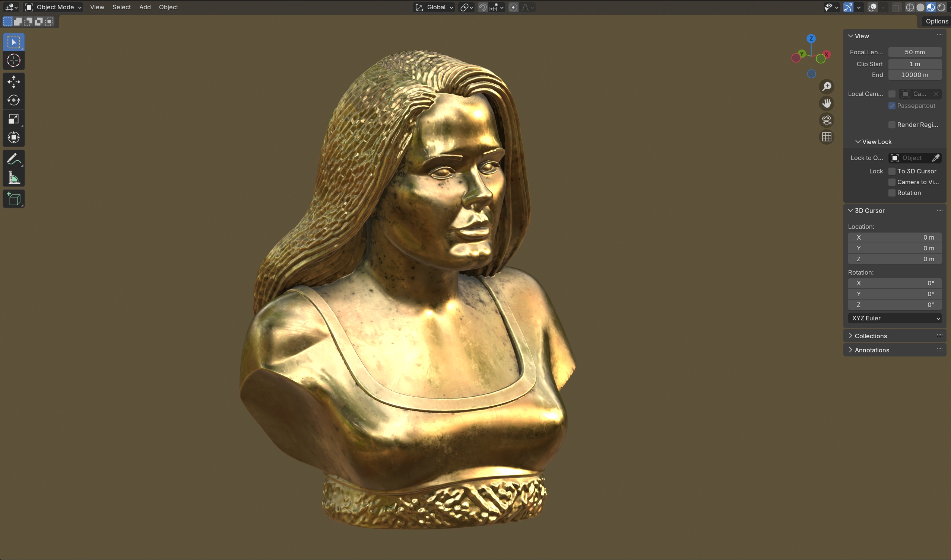Open the Add menu
Viewport: 951px width, 560px height.
(x=145, y=7)
